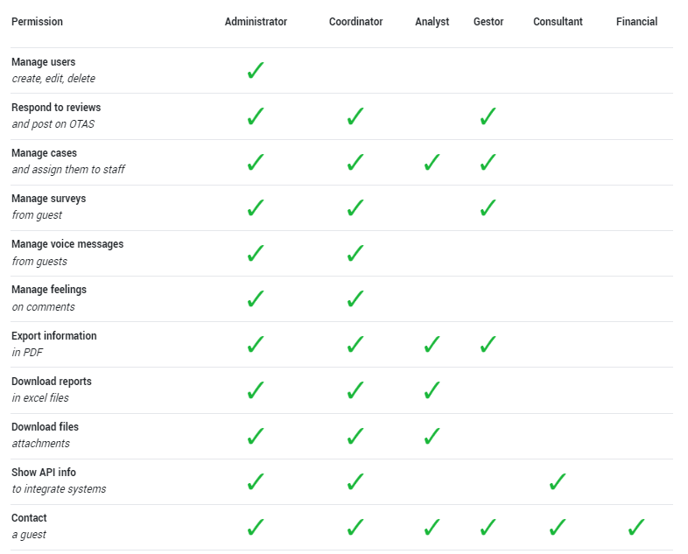Viewport: 688px width, 554px height.
Task: Click Gestor checkmark for Manage surveys
Action: coord(488,207)
